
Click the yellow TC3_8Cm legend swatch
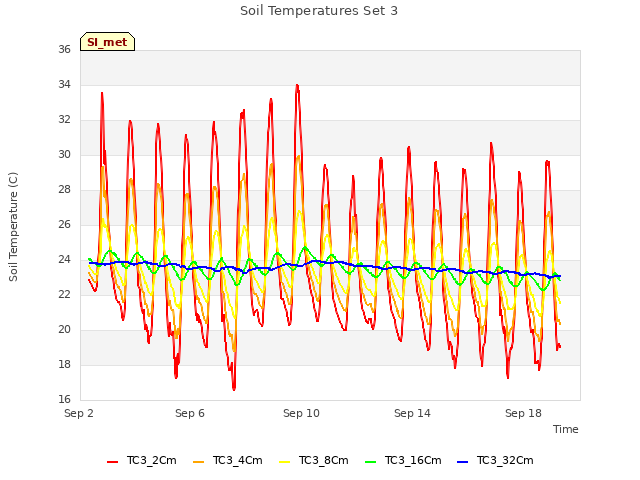[284, 462]
